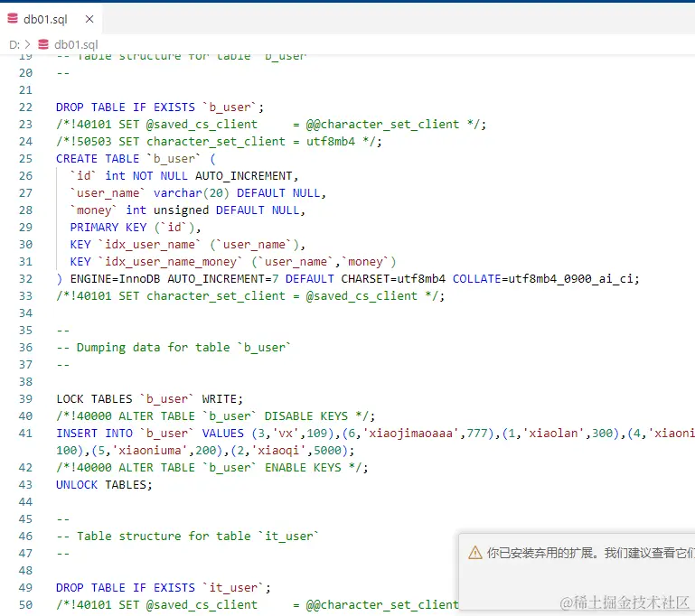This screenshot has height=616, width=695.
Task: Click the "KEY `idx_user_name_money`" line
Action: (232, 262)
